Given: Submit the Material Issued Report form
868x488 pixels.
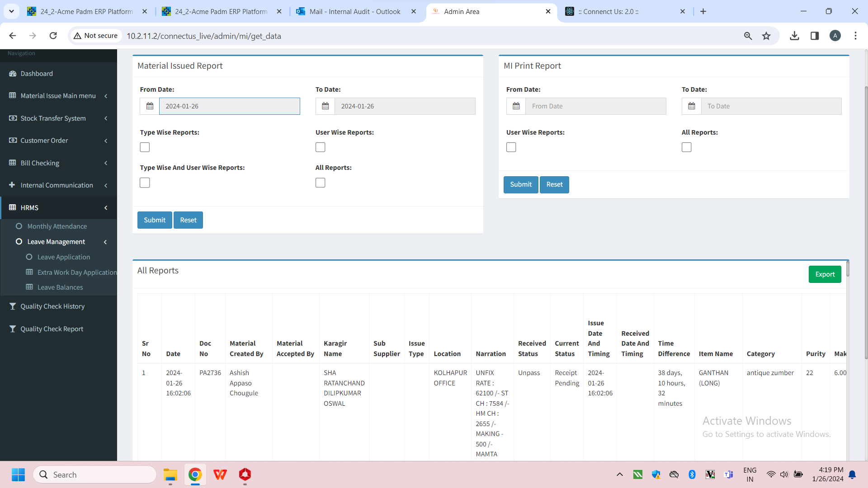Looking at the screenshot, I should pyautogui.click(x=155, y=220).
